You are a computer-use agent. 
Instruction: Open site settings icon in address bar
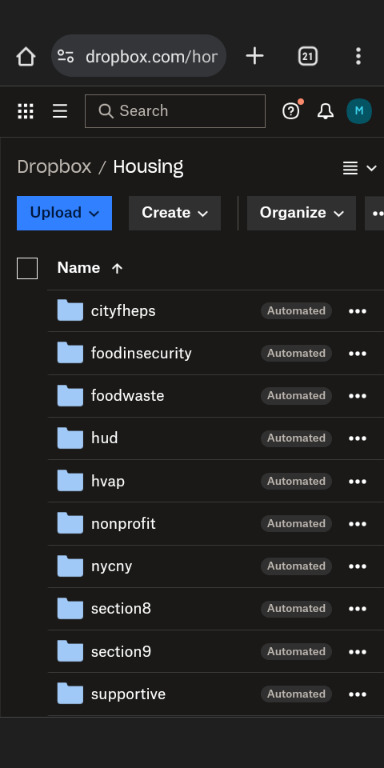pos(66,56)
